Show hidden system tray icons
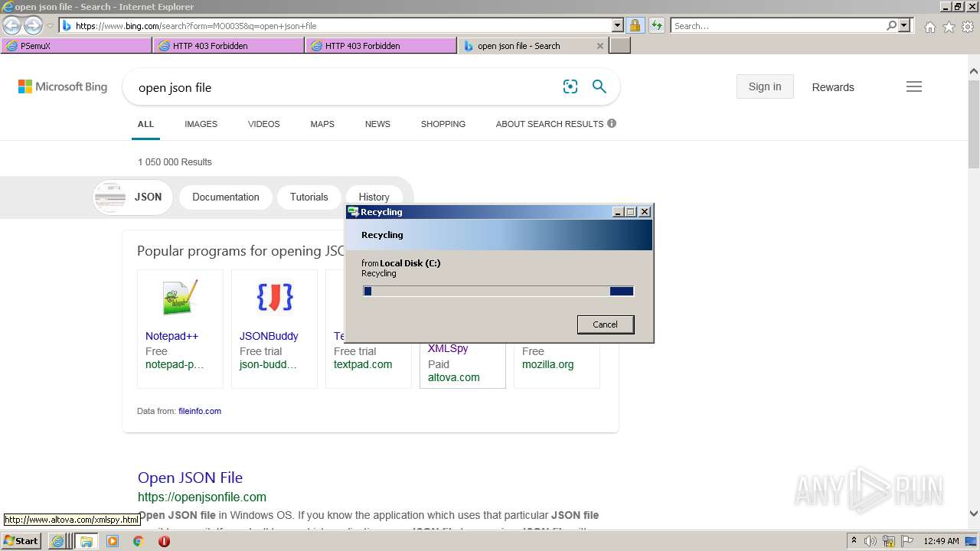This screenshot has width=980, height=551. click(x=854, y=541)
